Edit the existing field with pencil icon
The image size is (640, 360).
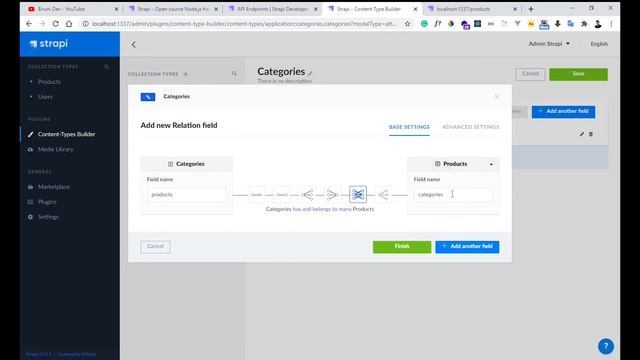(x=582, y=134)
